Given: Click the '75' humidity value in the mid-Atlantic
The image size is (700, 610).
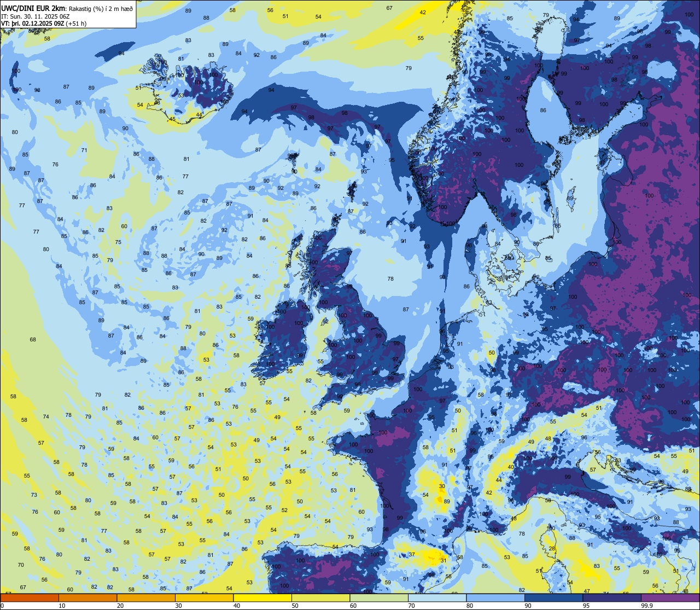Looking at the screenshot, I should (x=118, y=242).
